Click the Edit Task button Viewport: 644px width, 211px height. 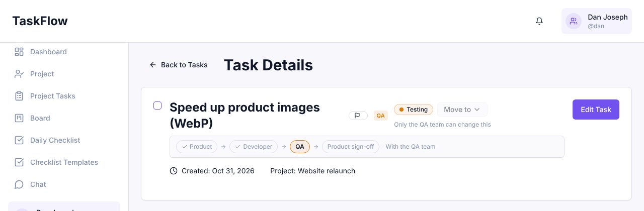[596, 110]
